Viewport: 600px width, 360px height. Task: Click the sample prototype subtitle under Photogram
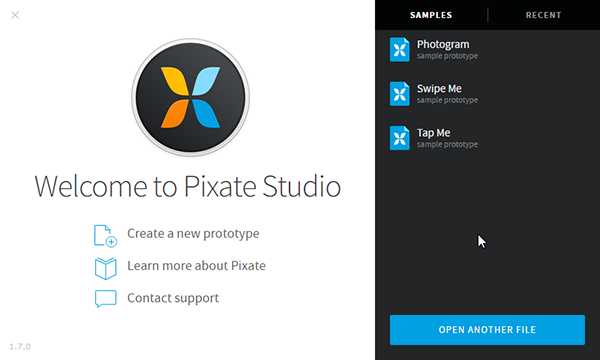(447, 56)
